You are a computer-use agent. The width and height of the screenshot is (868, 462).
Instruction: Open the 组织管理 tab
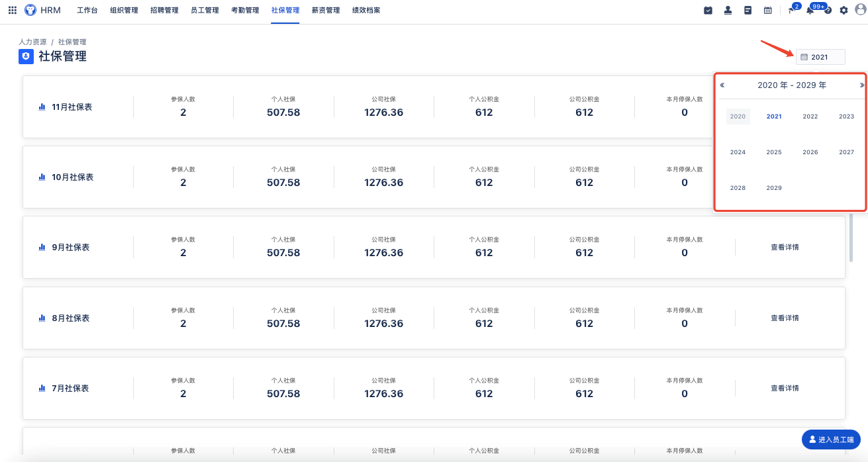pyautogui.click(x=124, y=11)
